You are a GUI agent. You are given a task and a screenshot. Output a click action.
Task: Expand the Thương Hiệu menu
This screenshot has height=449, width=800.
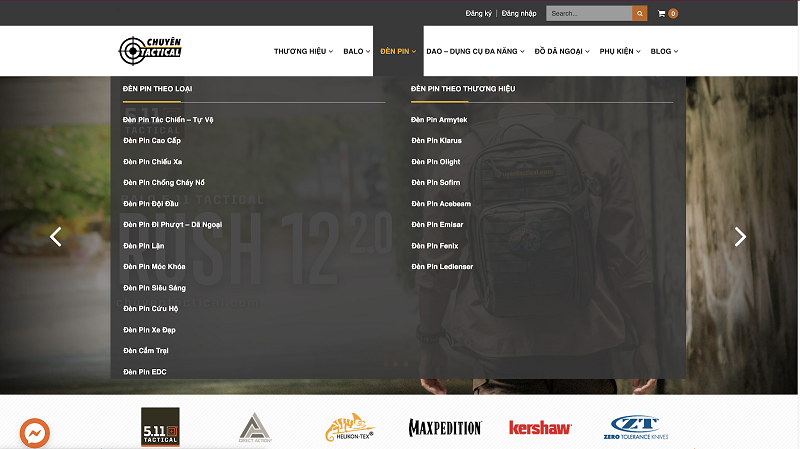304,51
